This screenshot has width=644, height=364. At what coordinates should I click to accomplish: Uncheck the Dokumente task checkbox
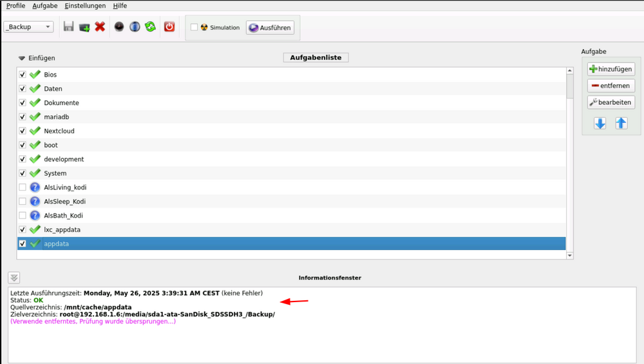23,102
